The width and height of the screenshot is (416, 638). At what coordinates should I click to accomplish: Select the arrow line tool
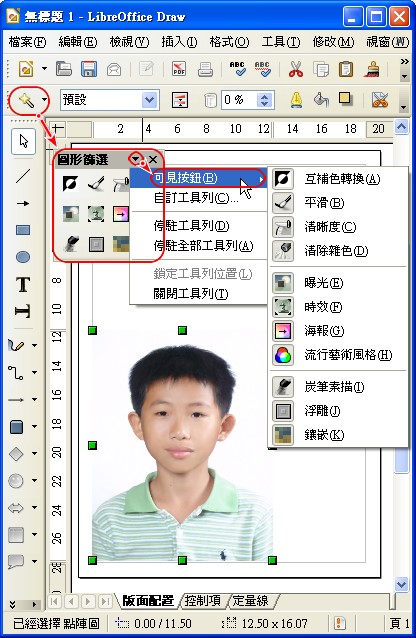coord(23,203)
